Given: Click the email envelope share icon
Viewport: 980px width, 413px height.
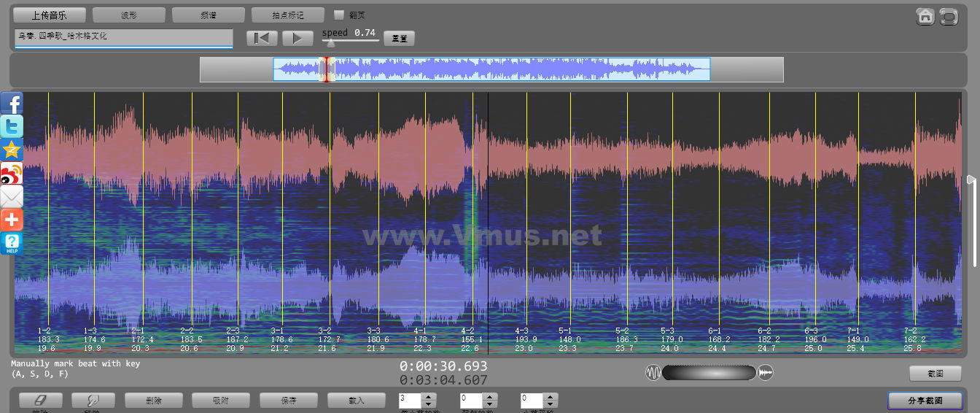Looking at the screenshot, I should coord(12,196).
